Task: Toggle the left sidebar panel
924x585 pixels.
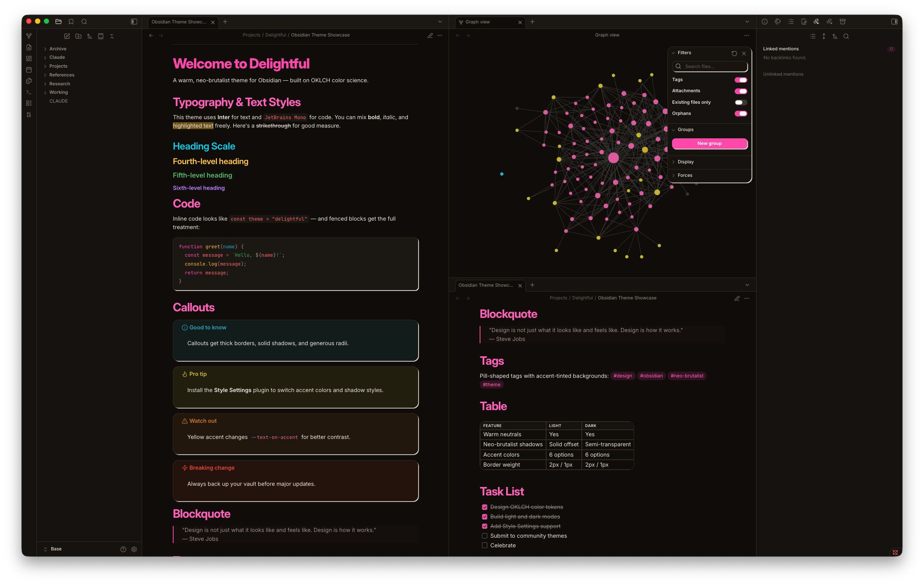Action: (134, 22)
